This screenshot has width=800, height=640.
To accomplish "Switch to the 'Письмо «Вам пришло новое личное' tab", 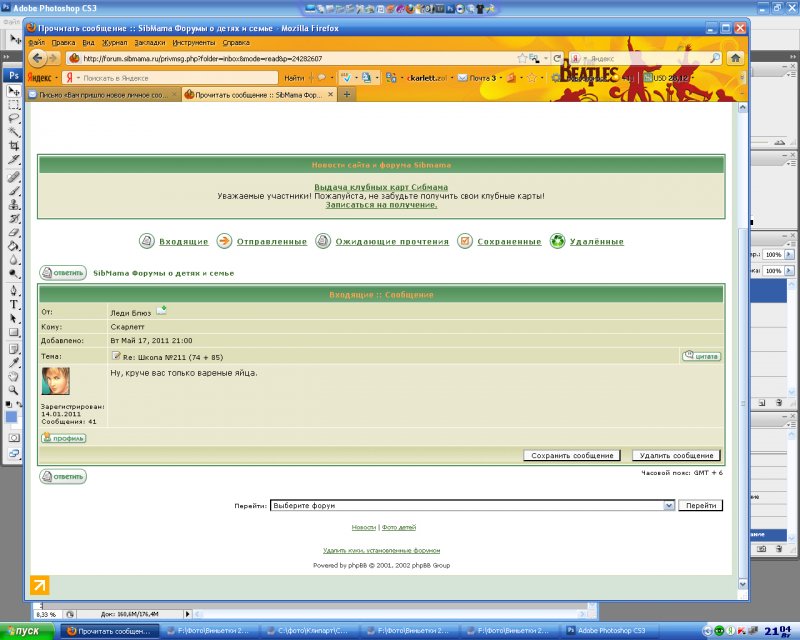I will coord(104,94).
